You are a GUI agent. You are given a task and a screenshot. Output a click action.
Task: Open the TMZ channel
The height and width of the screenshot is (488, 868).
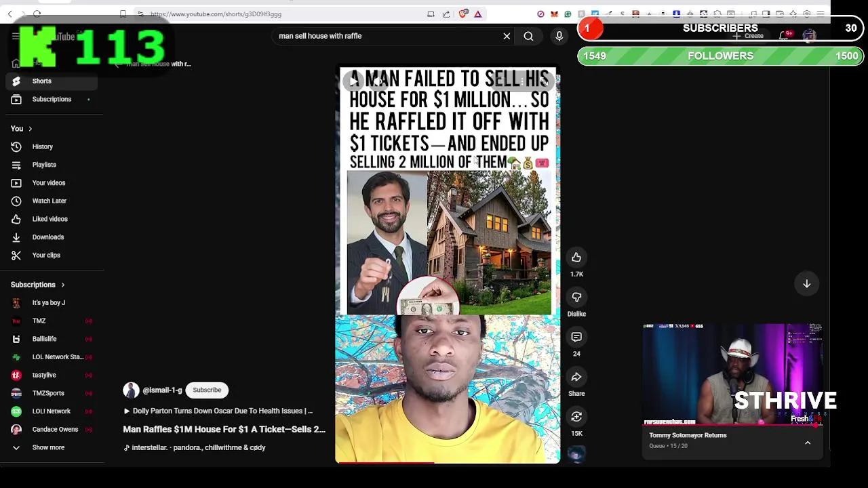tap(52, 321)
